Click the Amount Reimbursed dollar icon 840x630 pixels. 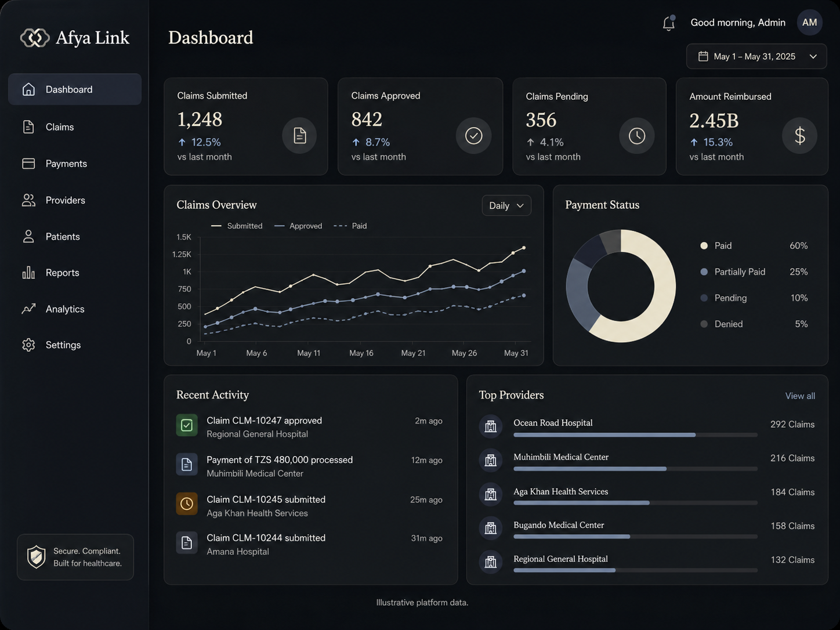click(800, 136)
